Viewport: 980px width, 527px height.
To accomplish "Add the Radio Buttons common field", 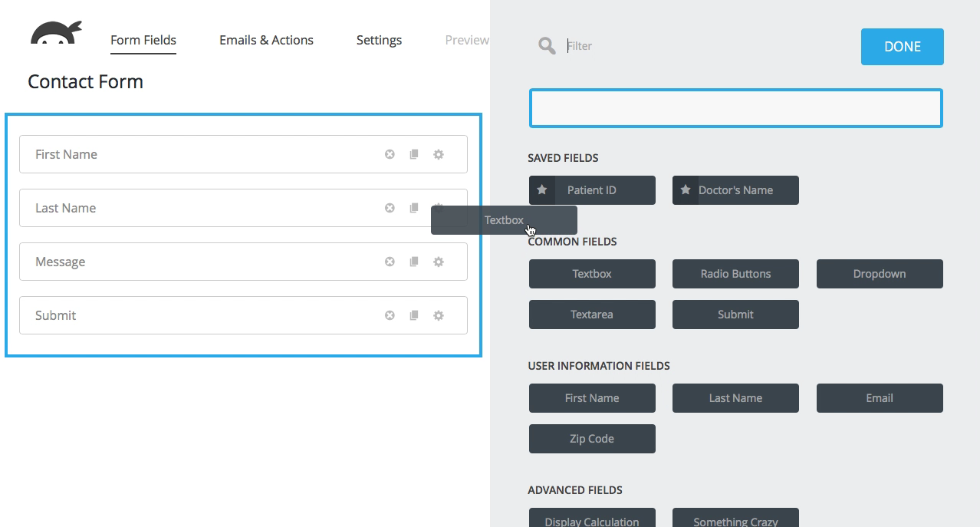I will pyautogui.click(x=735, y=274).
